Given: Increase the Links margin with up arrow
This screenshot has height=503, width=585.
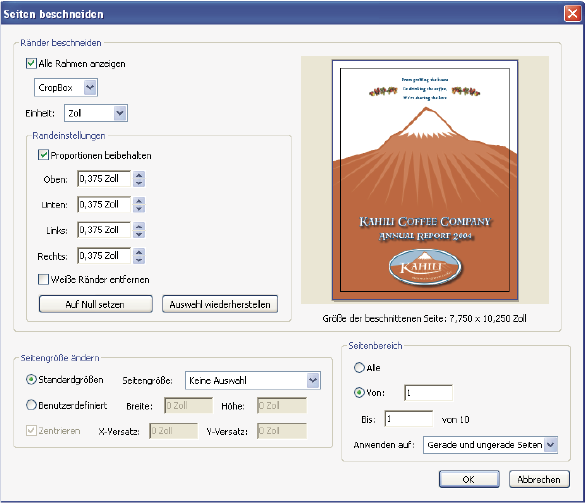Looking at the screenshot, I should pos(139,226).
